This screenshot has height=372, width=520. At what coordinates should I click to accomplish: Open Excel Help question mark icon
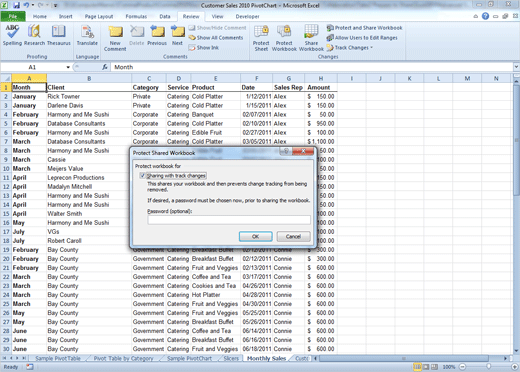(x=485, y=16)
